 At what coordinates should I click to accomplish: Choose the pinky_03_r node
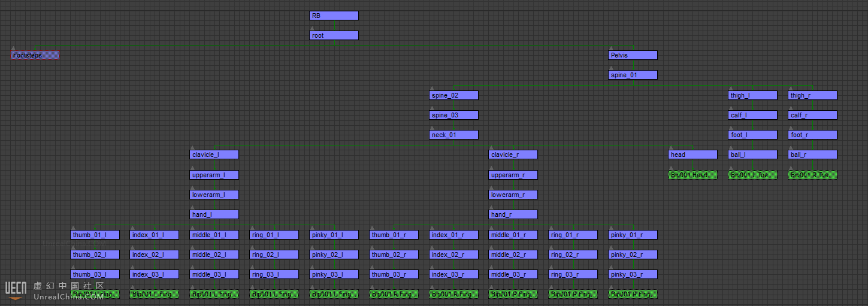tap(633, 274)
